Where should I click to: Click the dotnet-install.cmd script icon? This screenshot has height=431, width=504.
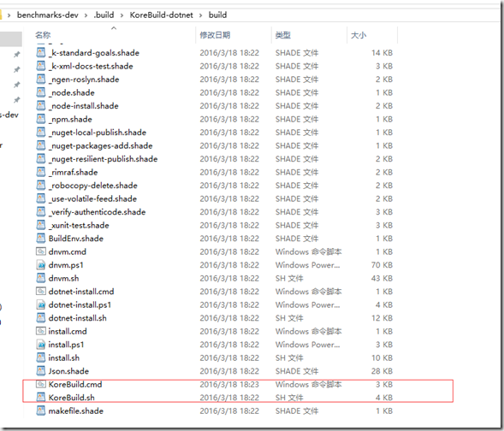(x=41, y=292)
